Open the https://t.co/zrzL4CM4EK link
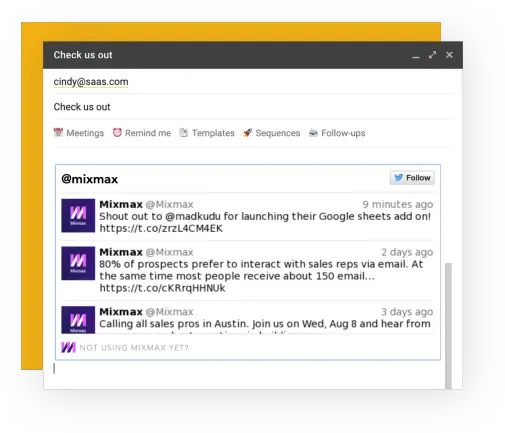This screenshot has height=433, width=505. (161, 228)
